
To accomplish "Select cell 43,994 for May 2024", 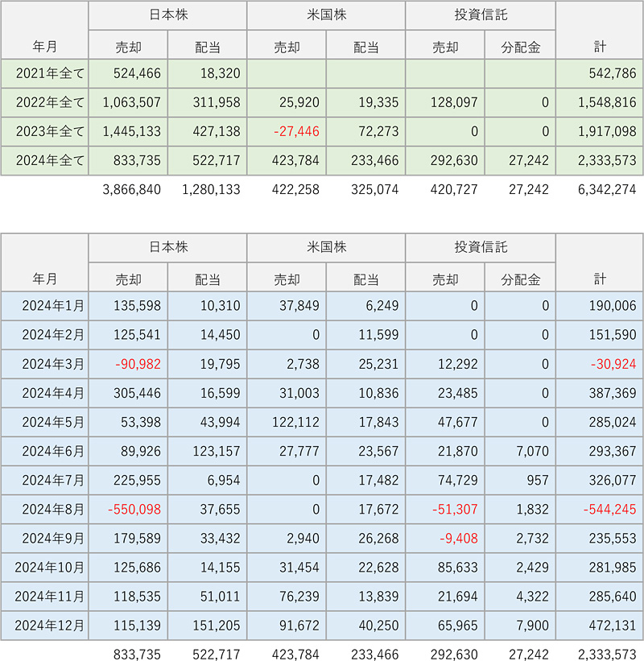I will click(220, 422).
